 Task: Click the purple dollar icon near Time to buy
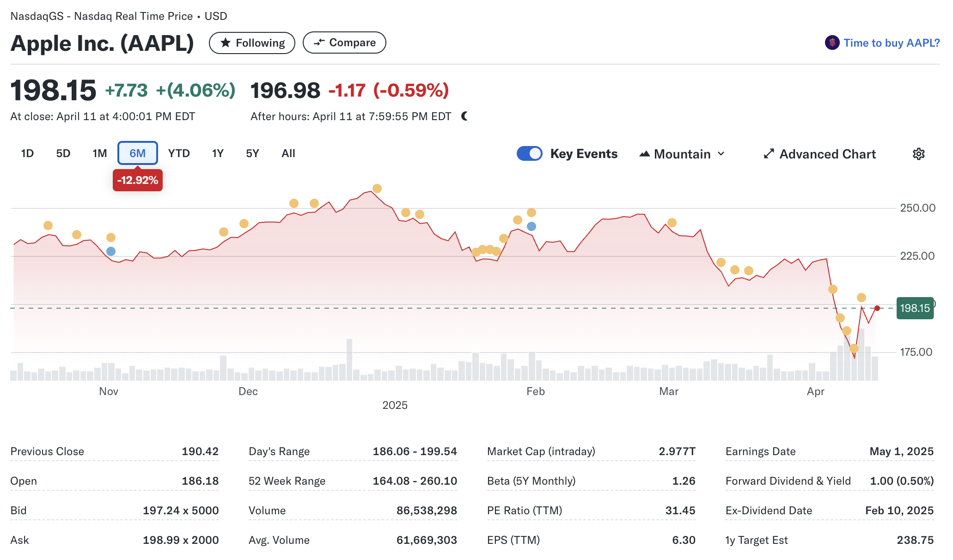coord(832,43)
